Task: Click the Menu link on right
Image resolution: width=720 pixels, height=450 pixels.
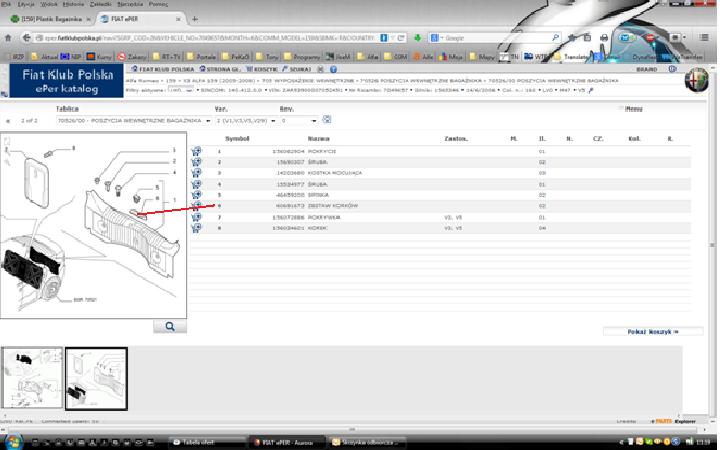Action: pos(633,109)
